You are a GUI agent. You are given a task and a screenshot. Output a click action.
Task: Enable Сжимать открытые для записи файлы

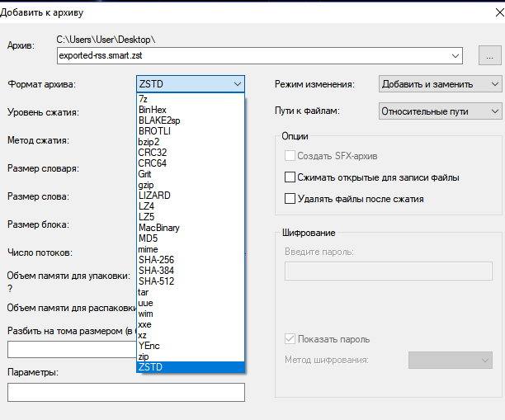coord(290,177)
